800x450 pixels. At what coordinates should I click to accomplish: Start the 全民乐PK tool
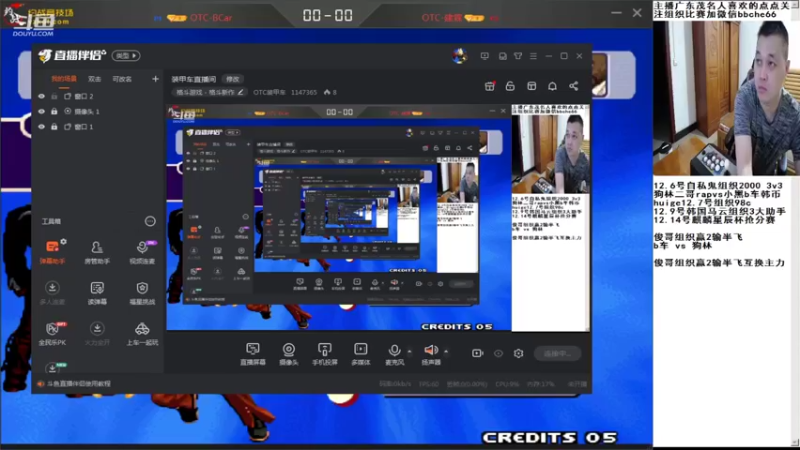[52, 334]
